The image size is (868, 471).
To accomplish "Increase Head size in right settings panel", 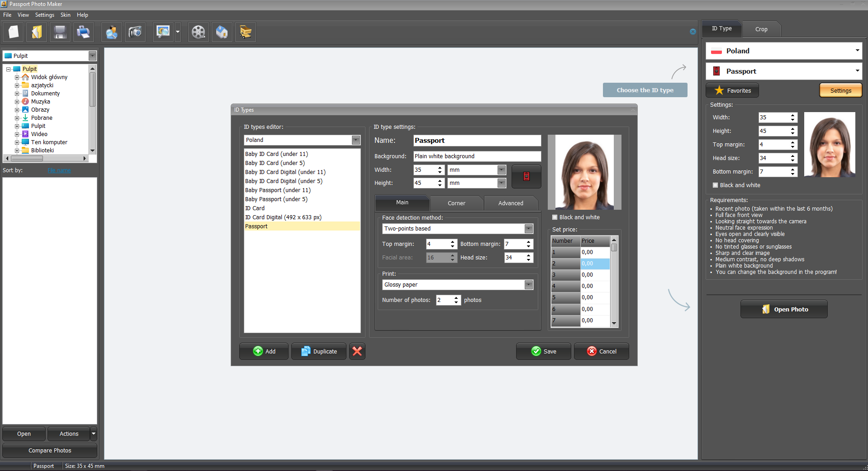I will 793,156.
